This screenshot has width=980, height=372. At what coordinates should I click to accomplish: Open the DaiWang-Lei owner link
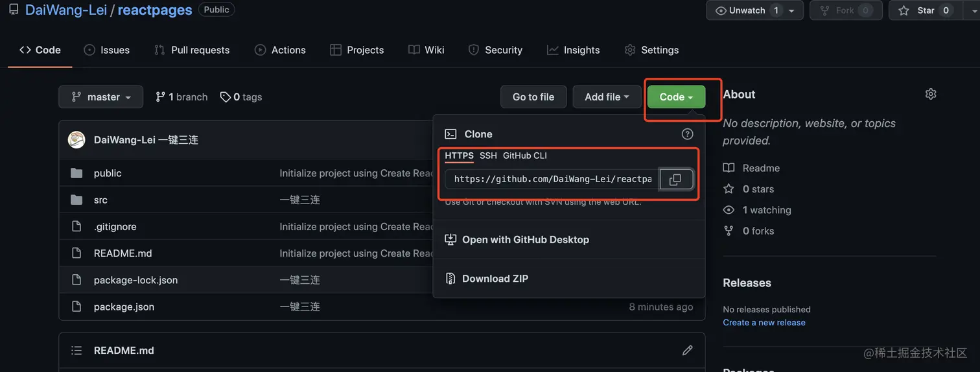66,10
